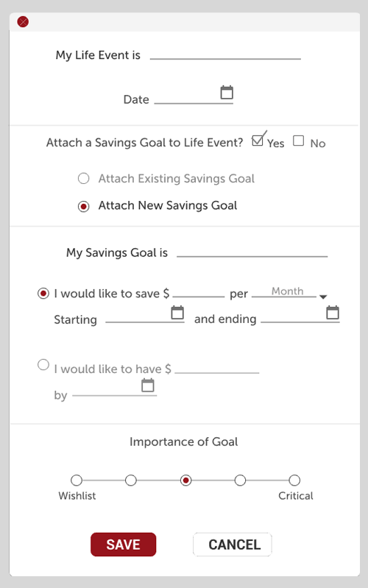The height and width of the screenshot is (588, 368).
Task: Set importance to Wishlist level
Action: point(77,480)
